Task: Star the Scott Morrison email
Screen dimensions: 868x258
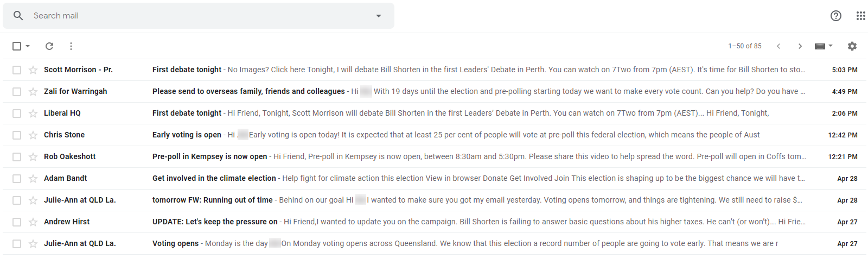Action: pos(33,70)
